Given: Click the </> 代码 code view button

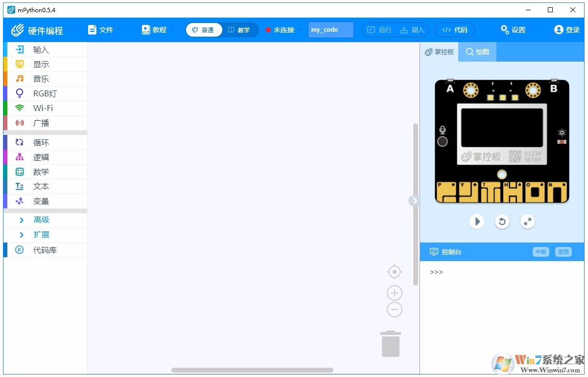Looking at the screenshot, I should click(455, 29).
